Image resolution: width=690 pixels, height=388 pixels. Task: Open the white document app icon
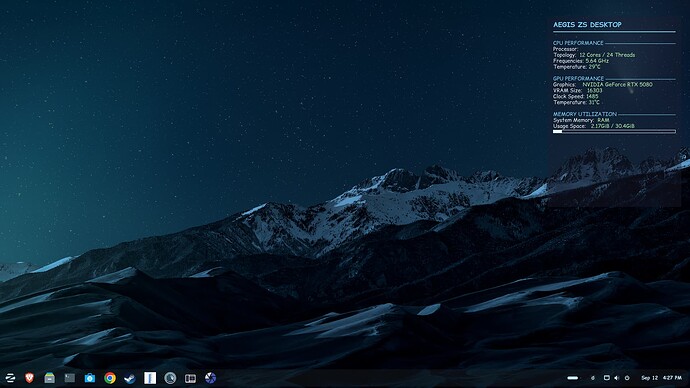150,378
